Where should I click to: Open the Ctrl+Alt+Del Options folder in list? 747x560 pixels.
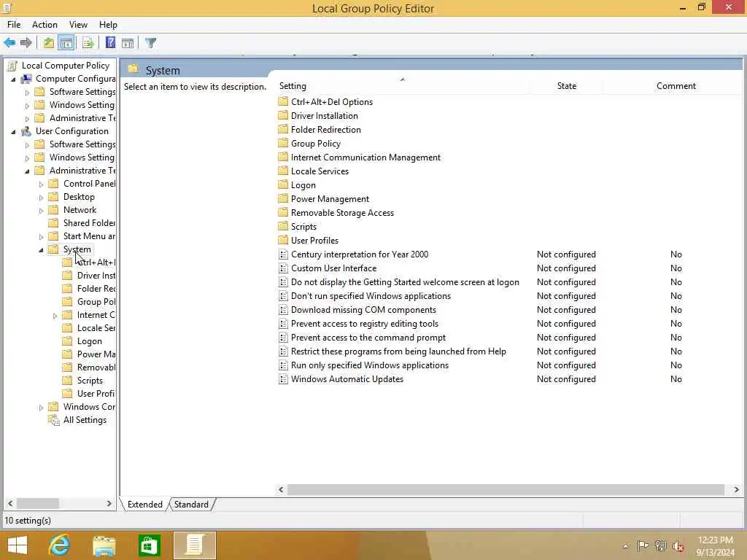tap(332, 102)
